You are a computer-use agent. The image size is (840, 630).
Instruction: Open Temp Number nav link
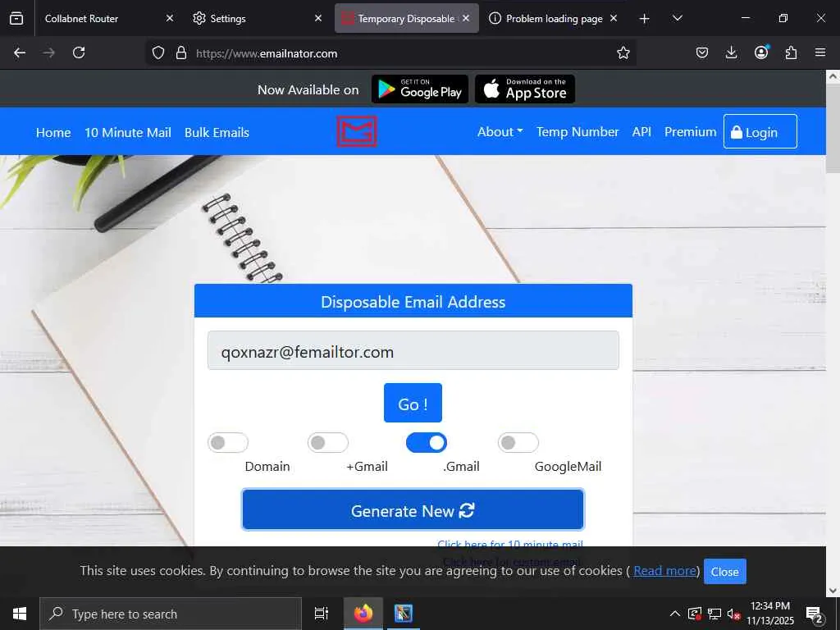click(577, 132)
